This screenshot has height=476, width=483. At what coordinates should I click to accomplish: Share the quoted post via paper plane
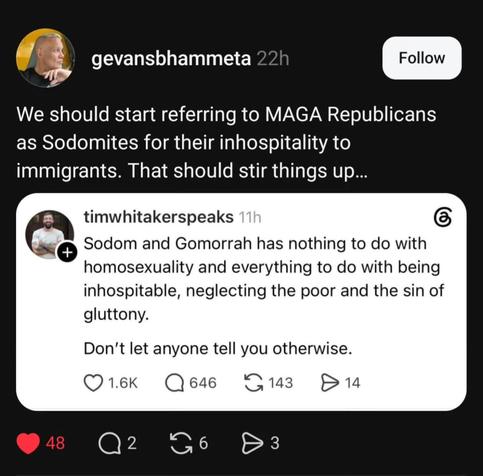[329, 383]
